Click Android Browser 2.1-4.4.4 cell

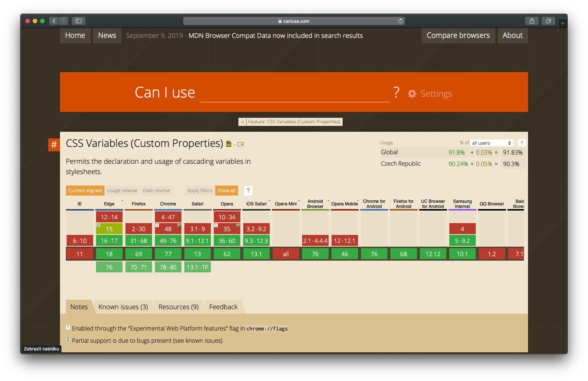point(315,241)
